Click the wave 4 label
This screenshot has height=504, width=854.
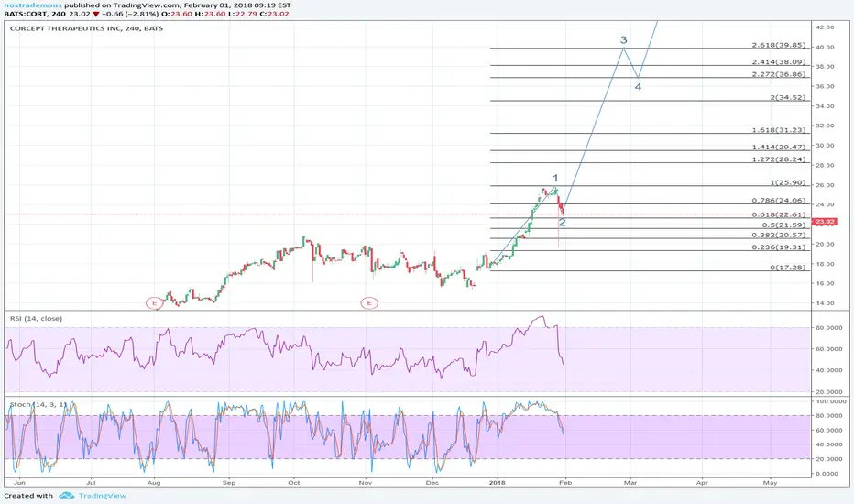(x=638, y=87)
